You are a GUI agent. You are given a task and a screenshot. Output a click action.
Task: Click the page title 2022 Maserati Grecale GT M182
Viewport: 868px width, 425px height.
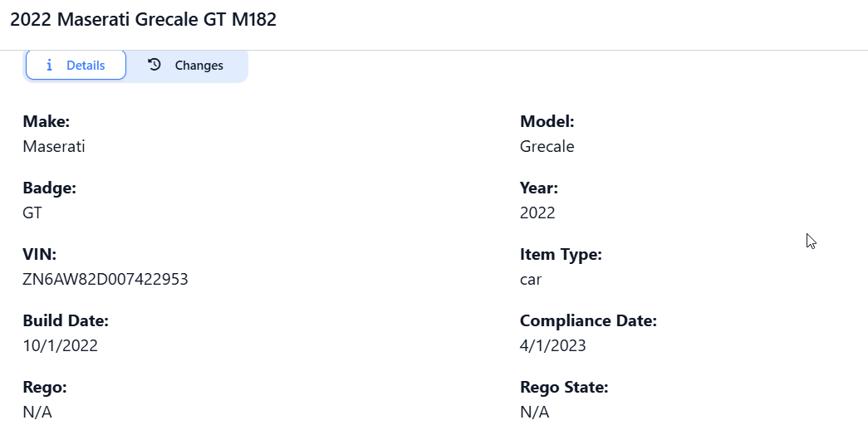pos(143,20)
